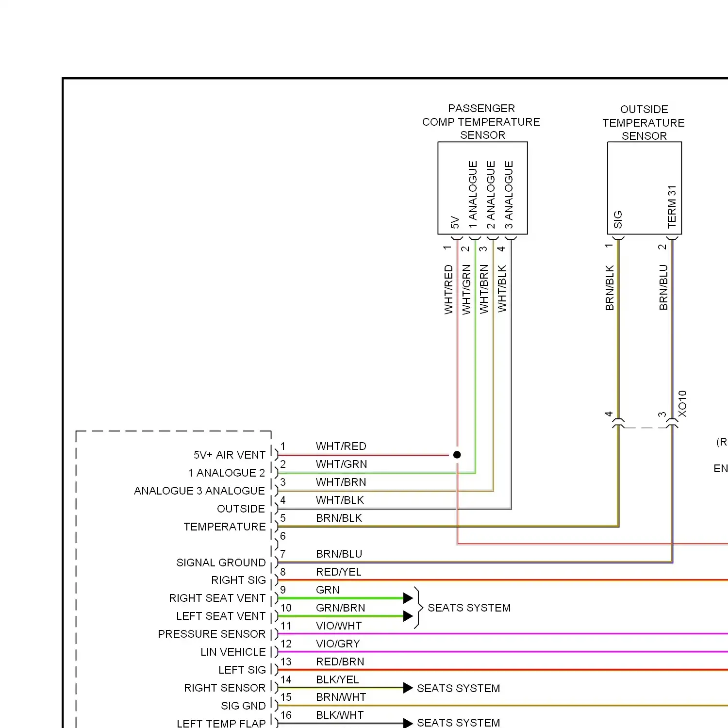The height and width of the screenshot is (728, 728).
Task: Select the BRN/WHT wire label at pin 15
Action: coord(341,697)
